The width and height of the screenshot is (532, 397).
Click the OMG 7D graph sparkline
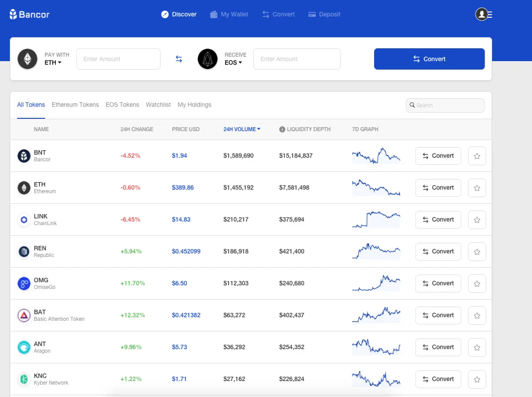tap(376, 284)
